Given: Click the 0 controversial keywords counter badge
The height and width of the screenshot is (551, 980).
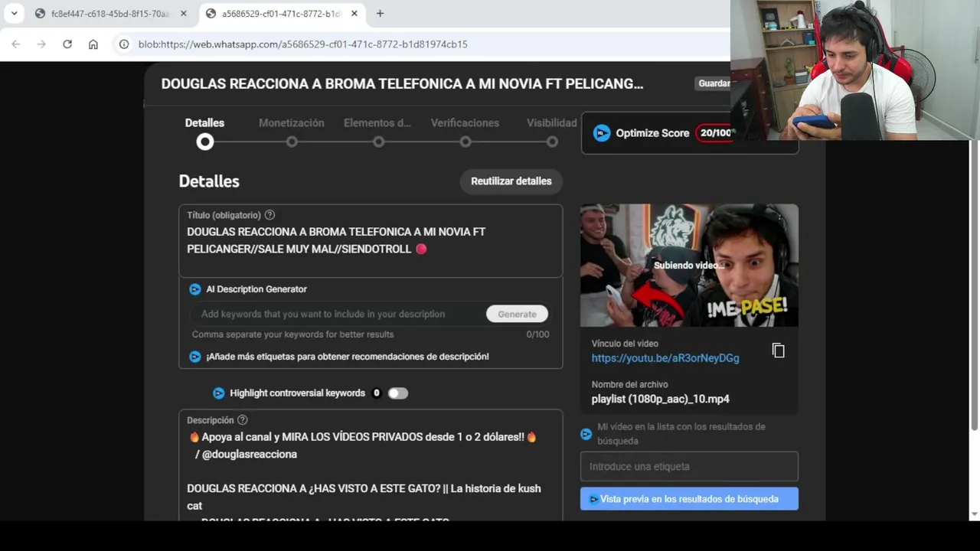Looking at the screenshot, I should tap(376, 393).
